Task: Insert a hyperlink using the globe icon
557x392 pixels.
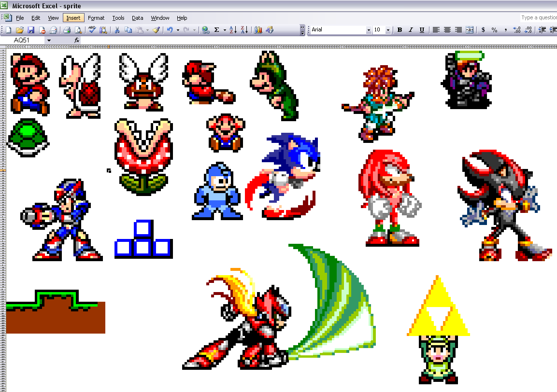Action: click(205, 30)
